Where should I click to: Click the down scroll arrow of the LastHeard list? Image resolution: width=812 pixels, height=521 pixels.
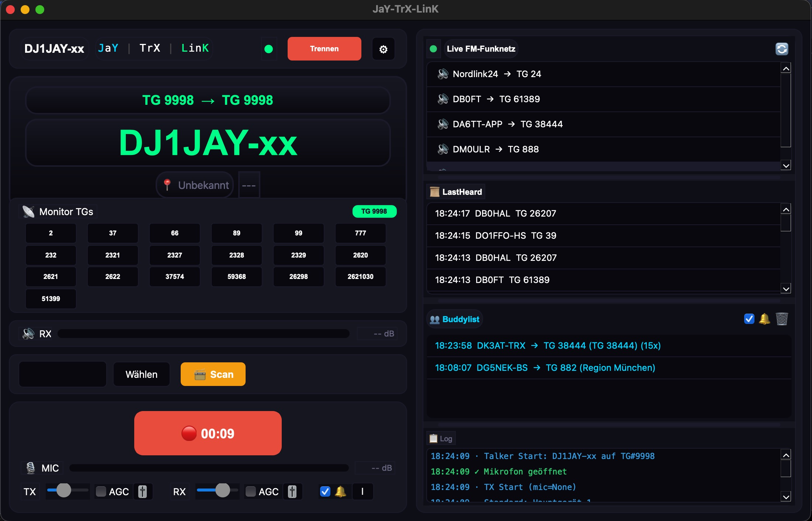click(x=787, y=289)
